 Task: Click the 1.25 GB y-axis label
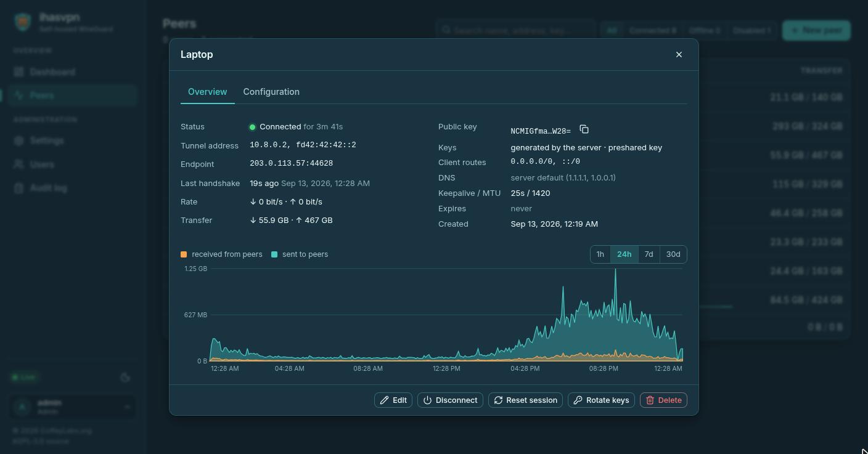click(x=196, y=269)
